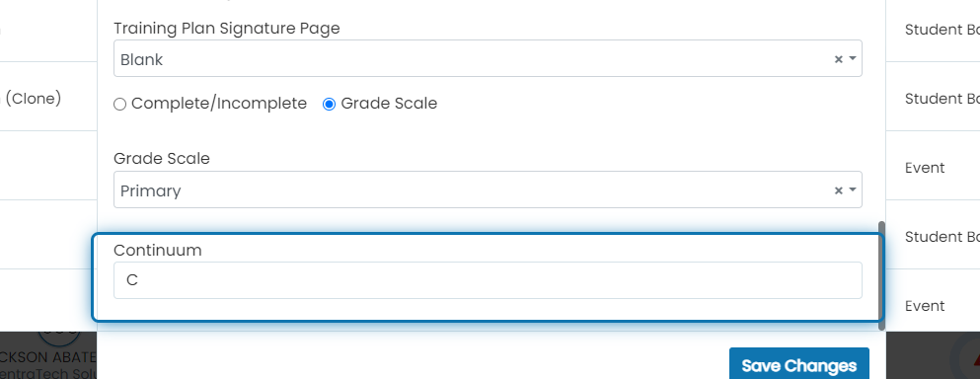Clear the Blank signature page selection

coord(838,59)
